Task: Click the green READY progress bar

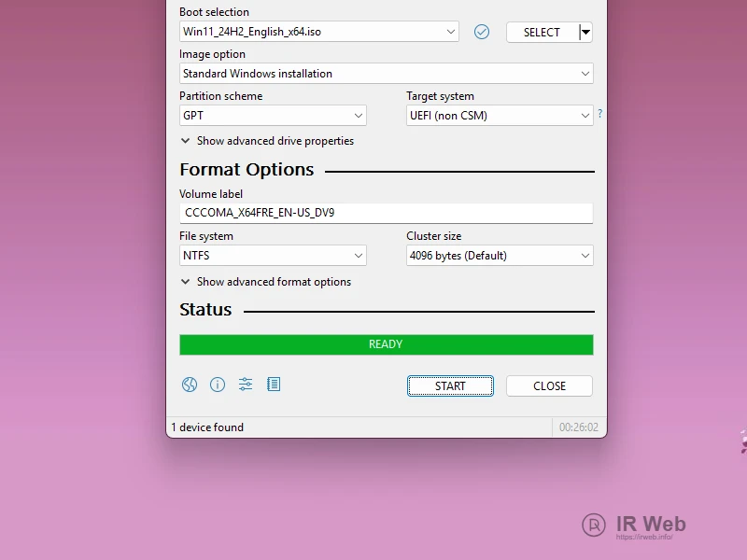Action: pos(387,344)
